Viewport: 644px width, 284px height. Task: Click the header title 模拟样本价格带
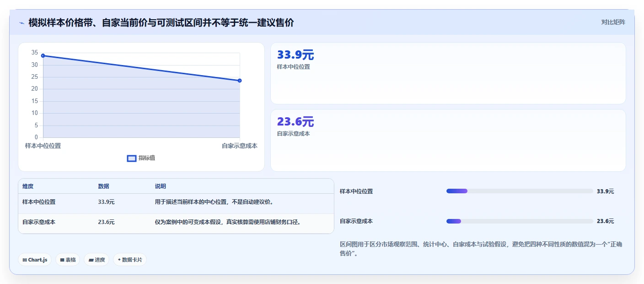tap(161, 22)
